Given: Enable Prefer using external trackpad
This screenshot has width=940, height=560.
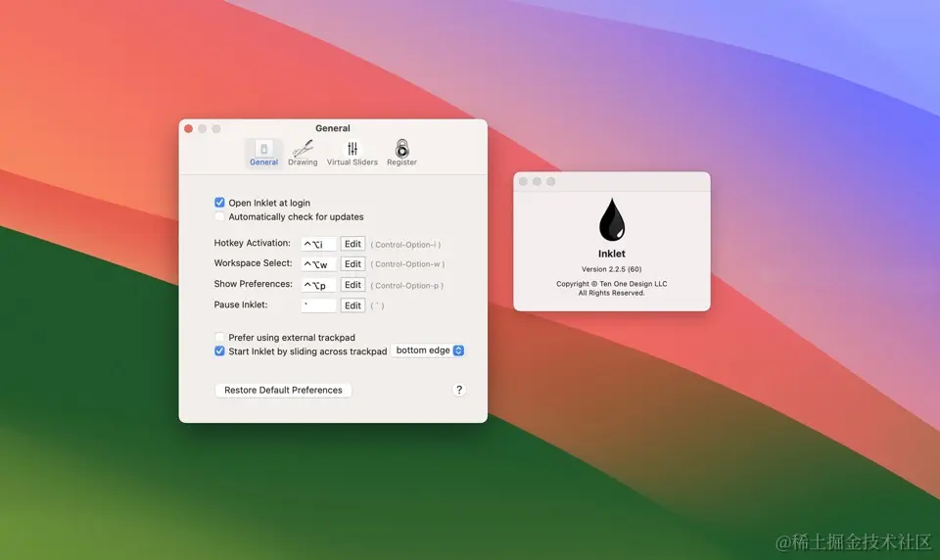Looking at the screenshot, I should point(219,337).
